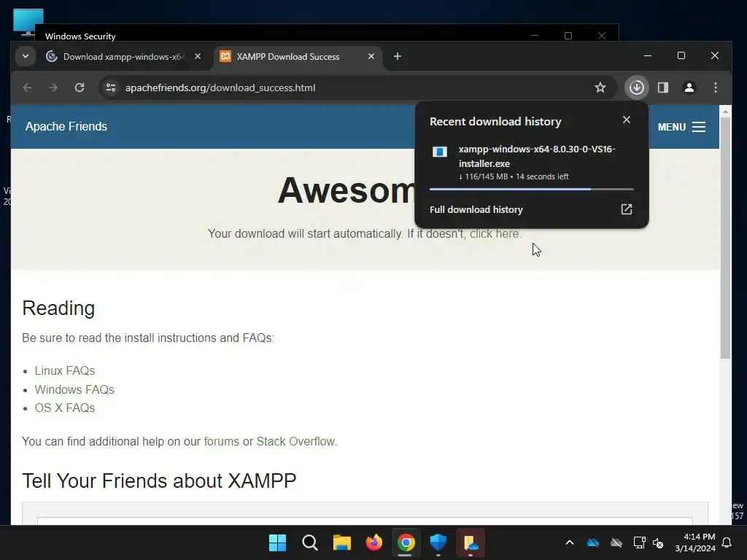Screen dimensions: 747x560
Task: Click the xampp installer file icon
Action: click(x=440, y=152)
